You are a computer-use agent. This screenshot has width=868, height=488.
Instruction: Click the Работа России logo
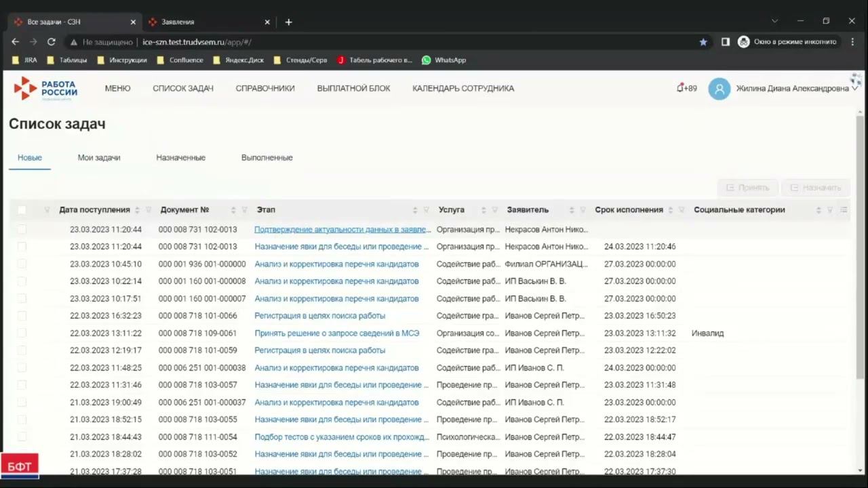(x=45, y=89)
